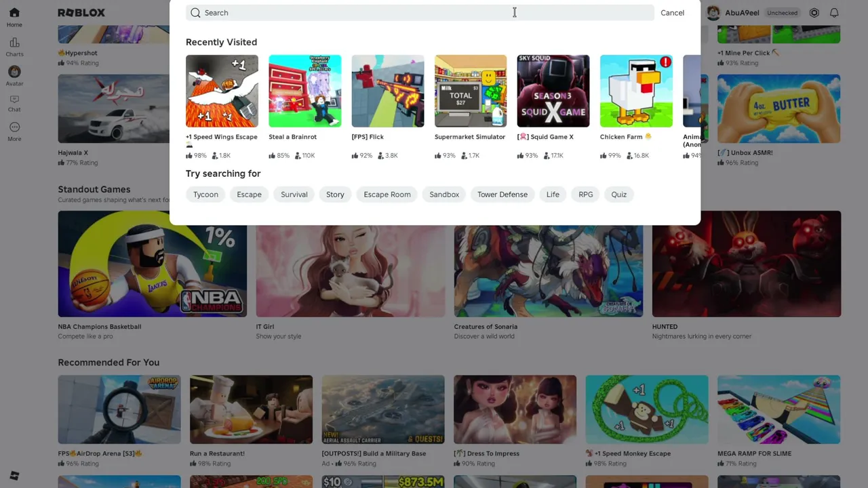Click the Unchecked age badge
This screenshot has height=488, width=868.
[x=782, y=13]
